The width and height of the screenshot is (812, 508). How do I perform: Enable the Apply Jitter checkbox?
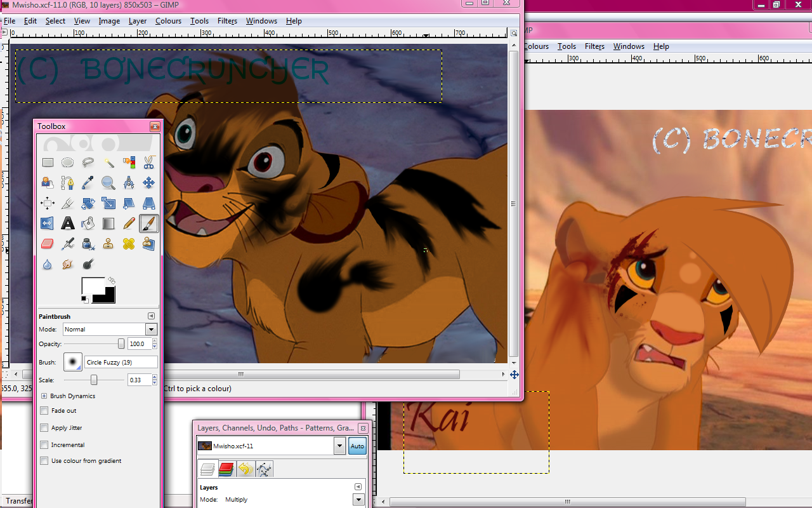(44, 428)
